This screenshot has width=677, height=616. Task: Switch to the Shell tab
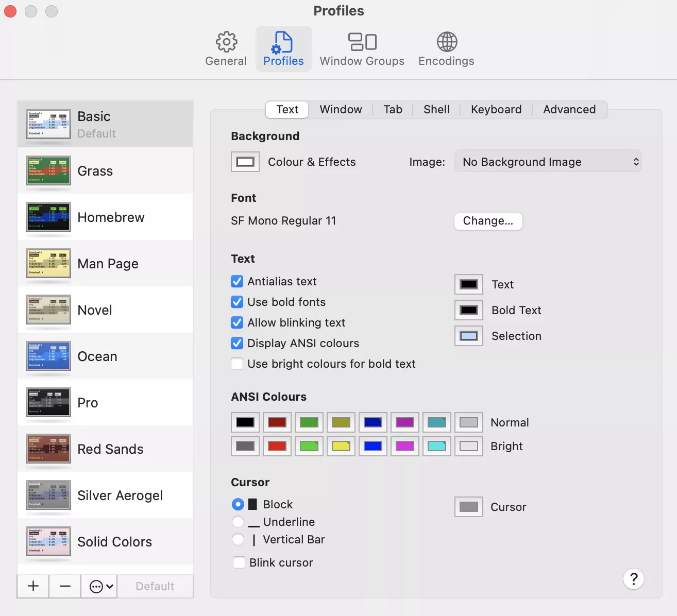point(436,109)
